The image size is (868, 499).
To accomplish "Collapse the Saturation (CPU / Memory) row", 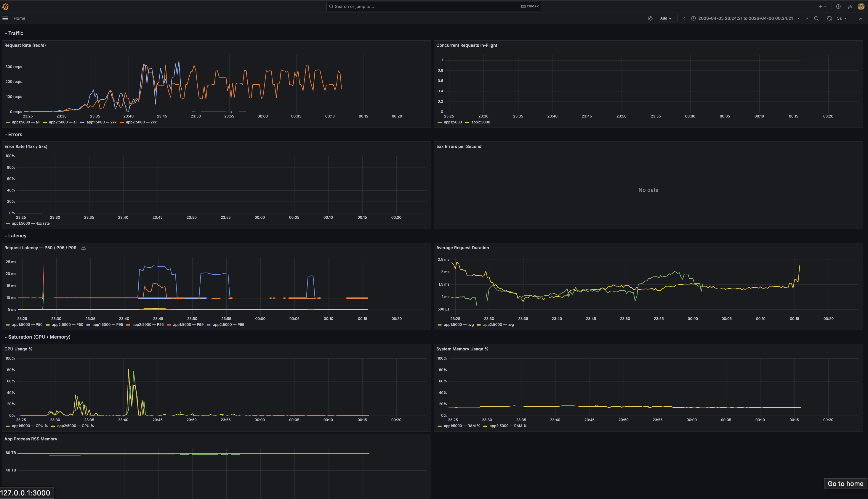I will point(39,337).
